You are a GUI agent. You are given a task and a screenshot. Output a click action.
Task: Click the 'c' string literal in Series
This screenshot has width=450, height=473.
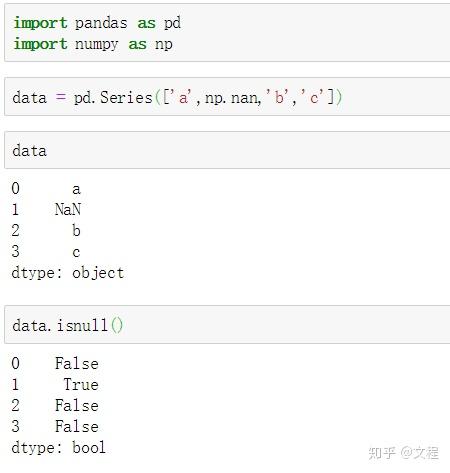click(x=313, y=97)
